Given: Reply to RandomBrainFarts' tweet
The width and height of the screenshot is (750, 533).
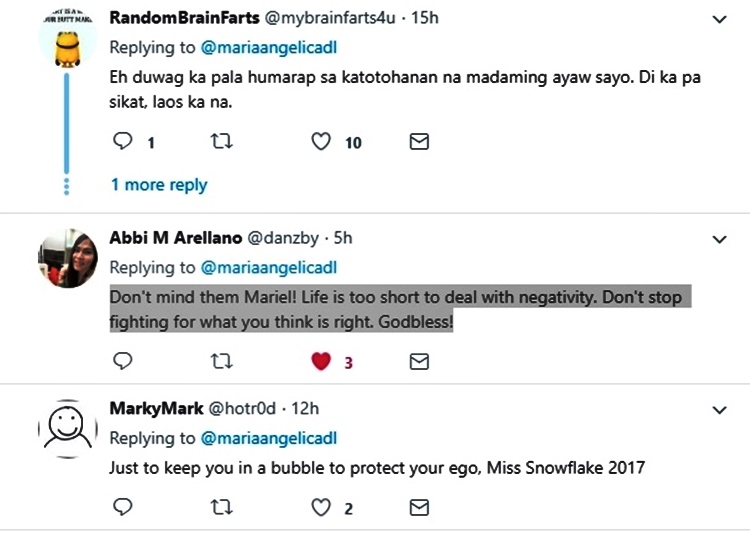Looking at the screenshot, I should coord(123,142).
